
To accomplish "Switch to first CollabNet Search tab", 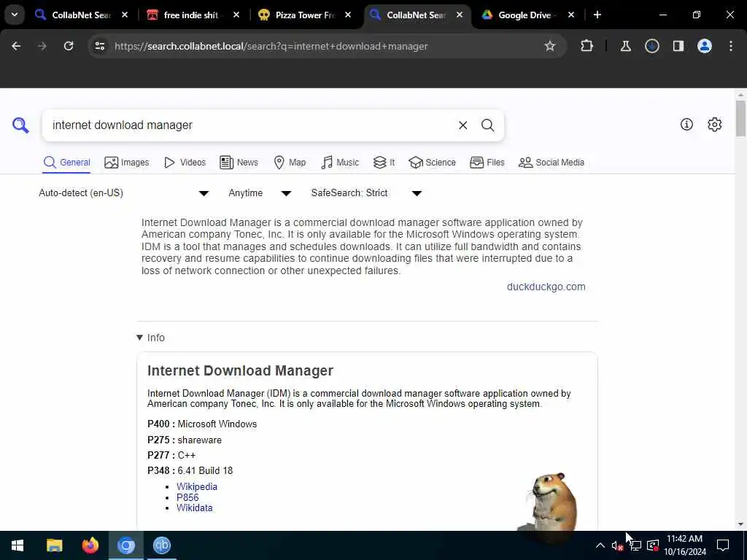I will [x=82, y=15].
